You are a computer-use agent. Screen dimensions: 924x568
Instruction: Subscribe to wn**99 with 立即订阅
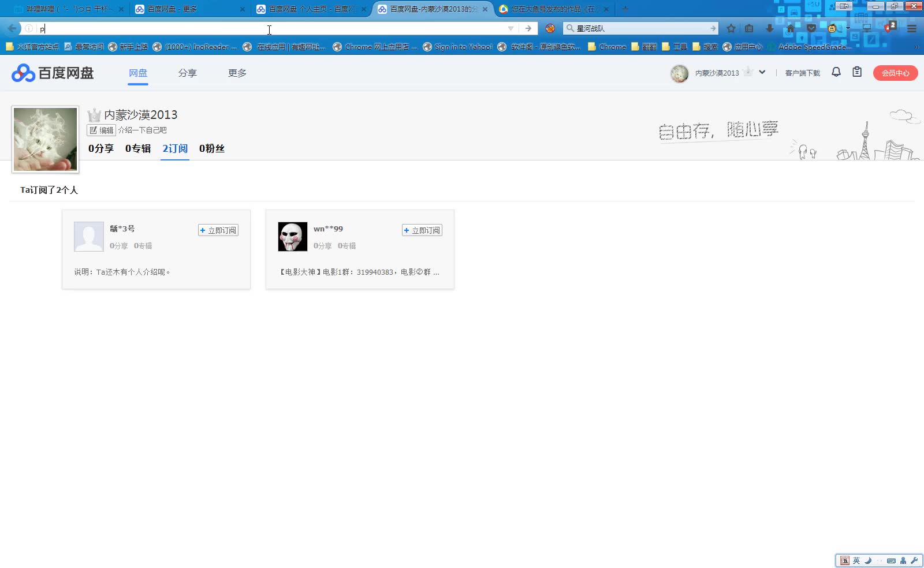[422, 230]
